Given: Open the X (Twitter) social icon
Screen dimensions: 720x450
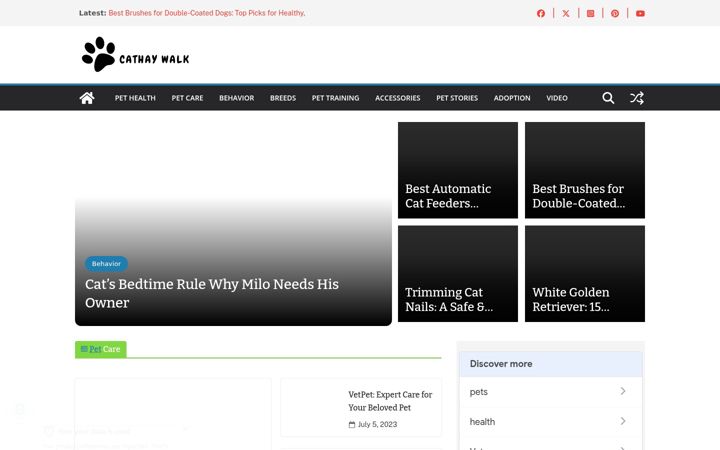Looking at the screenshot, I should coord(566,13).
